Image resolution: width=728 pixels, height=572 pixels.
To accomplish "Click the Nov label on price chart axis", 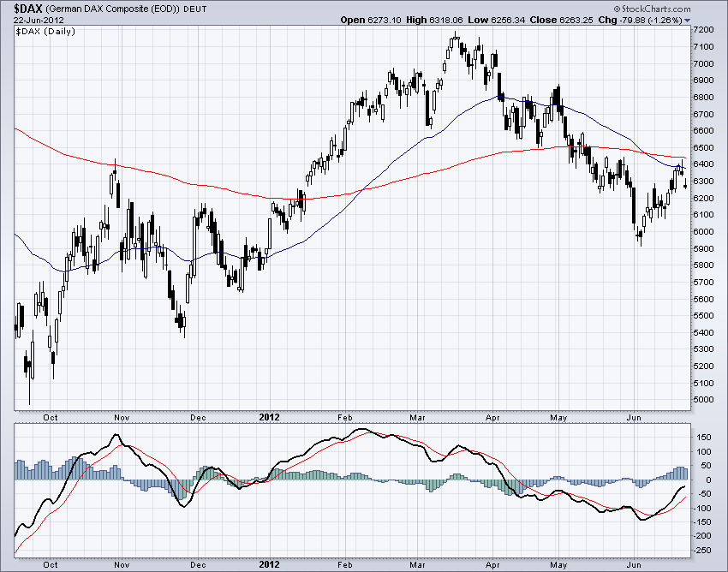I will (x=122, y=417).
